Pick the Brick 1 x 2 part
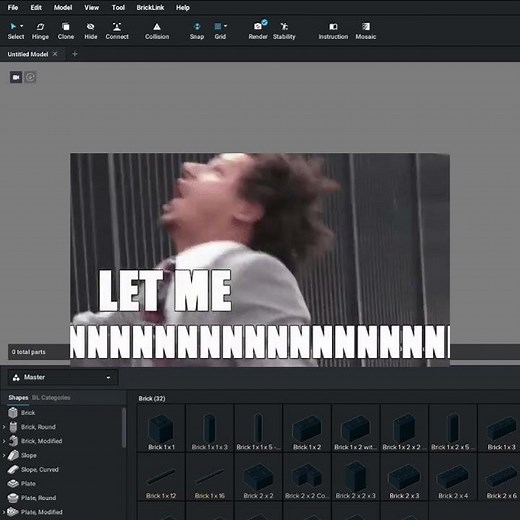 pyautogui.click(x=307, y=429)
